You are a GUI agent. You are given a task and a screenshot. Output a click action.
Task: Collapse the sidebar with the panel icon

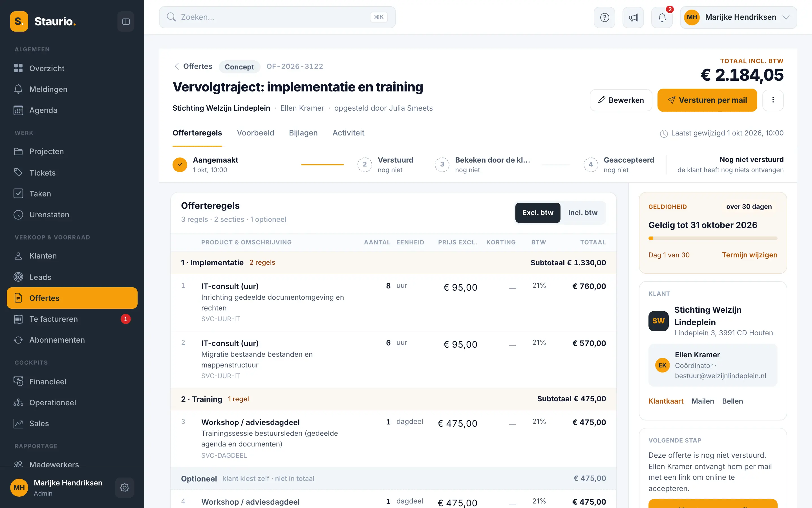(126, 21)
